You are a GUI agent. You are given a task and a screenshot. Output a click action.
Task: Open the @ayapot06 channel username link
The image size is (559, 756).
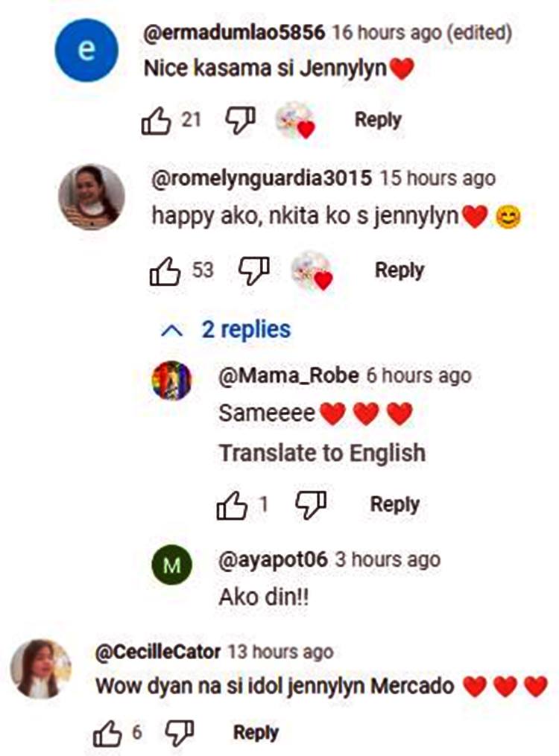273,559
